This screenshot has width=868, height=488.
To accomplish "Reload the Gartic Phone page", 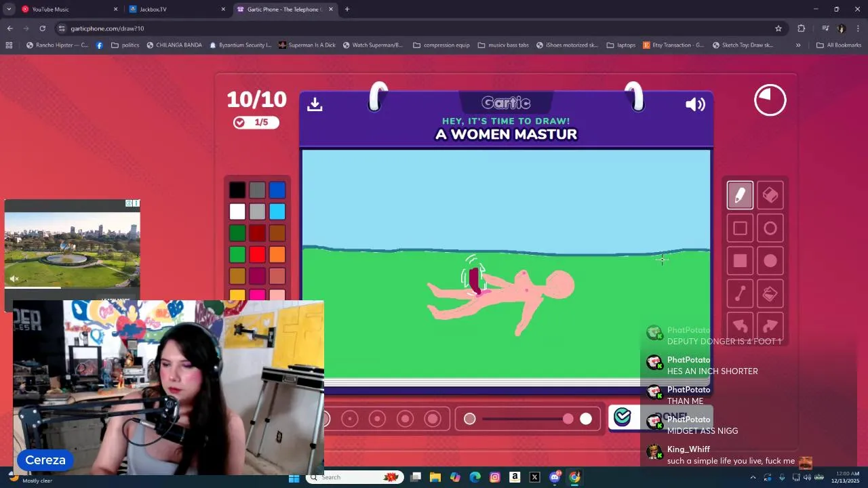I will point(42,28).
